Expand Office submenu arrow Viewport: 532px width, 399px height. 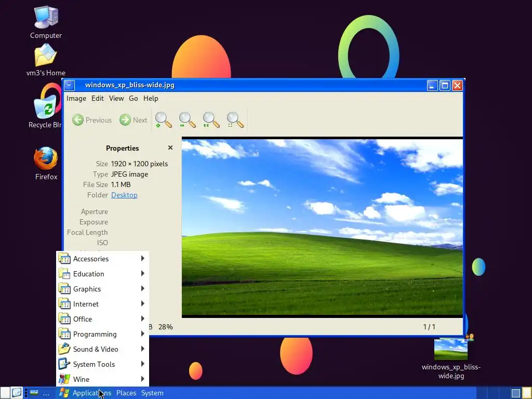pyautogui.click(x=142, y=319)
